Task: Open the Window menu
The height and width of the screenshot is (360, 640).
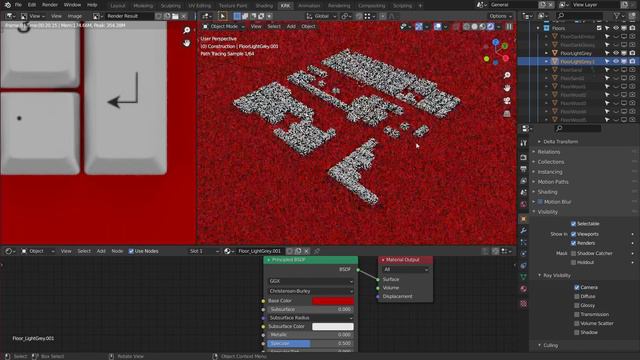Action: pyautogui.click(x=72, y=5)
